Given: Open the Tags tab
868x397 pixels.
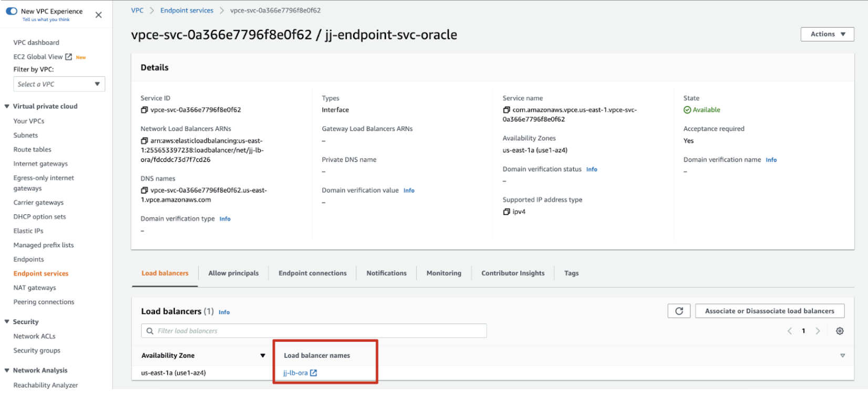Looking at the screenshot, I should pyautogui.click(x=571, y=273).
